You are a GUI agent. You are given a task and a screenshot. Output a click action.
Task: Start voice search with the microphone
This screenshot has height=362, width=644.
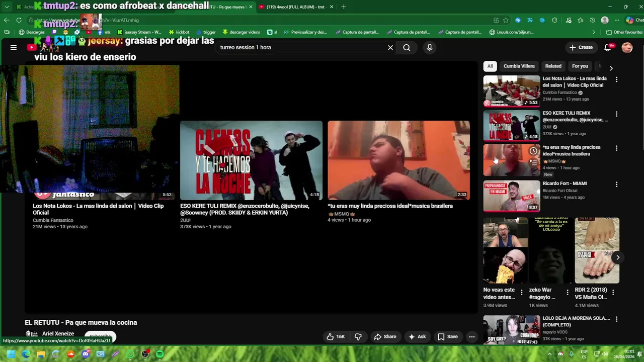tap(429, 47)
